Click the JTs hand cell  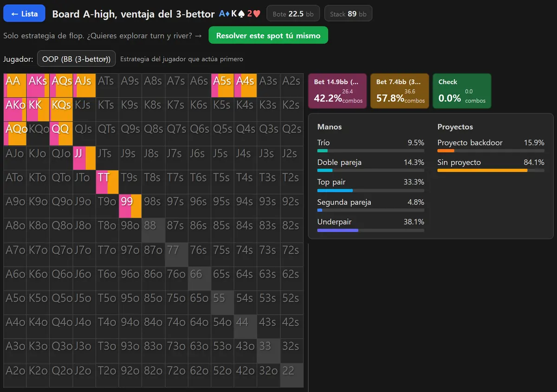(x=107, y=158)
